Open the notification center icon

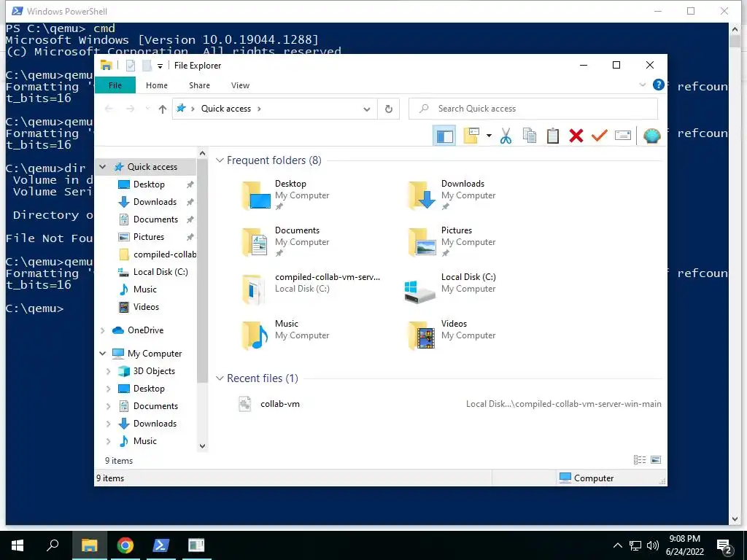point(724,547)
